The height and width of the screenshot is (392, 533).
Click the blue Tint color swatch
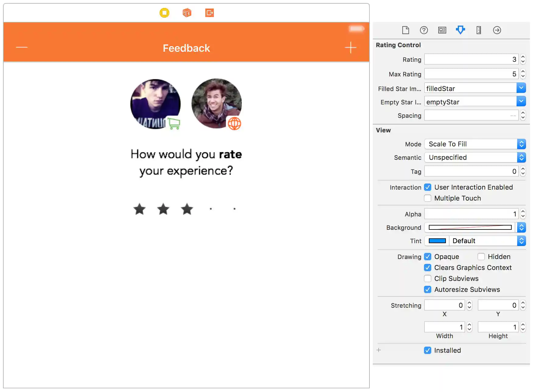tap(437, 241)
